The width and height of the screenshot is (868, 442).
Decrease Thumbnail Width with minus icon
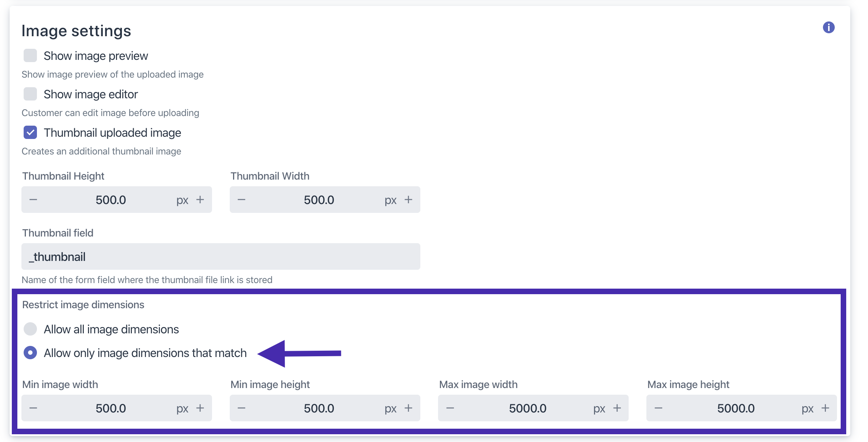pos(242,200)
